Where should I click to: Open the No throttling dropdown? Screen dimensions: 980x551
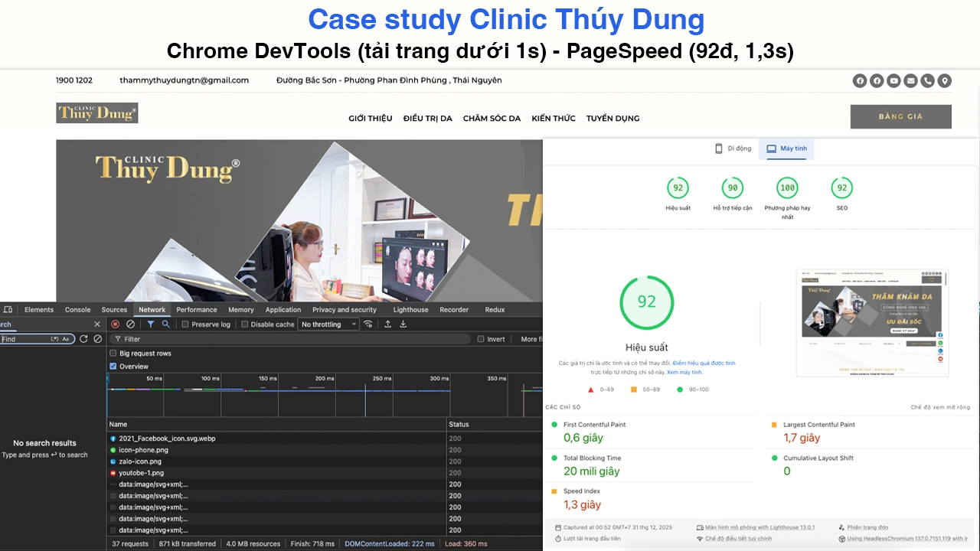tap(328, 324)
